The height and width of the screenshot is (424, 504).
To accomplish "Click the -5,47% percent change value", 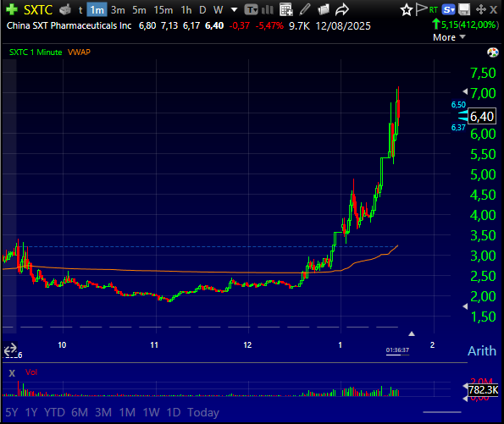I will (269, 25).
